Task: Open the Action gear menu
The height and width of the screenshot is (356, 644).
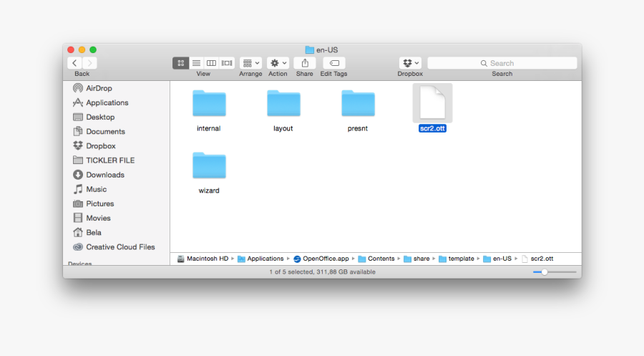Action: tap(278, 63)
